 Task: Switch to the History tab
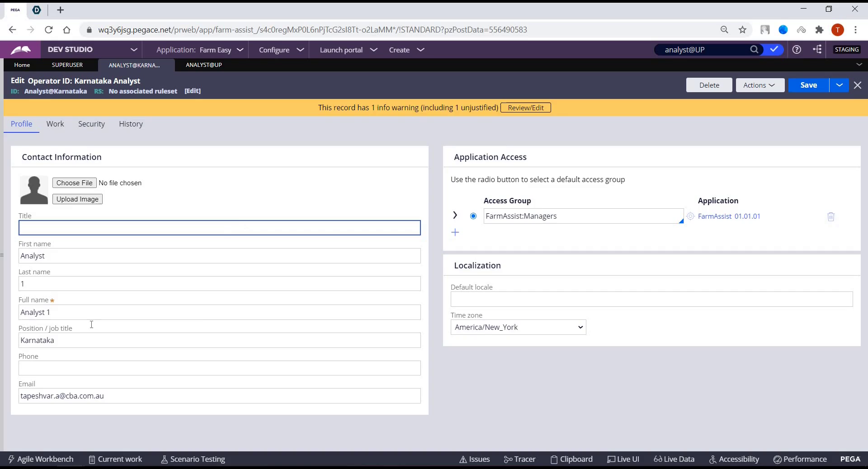[x=131, y=124]
